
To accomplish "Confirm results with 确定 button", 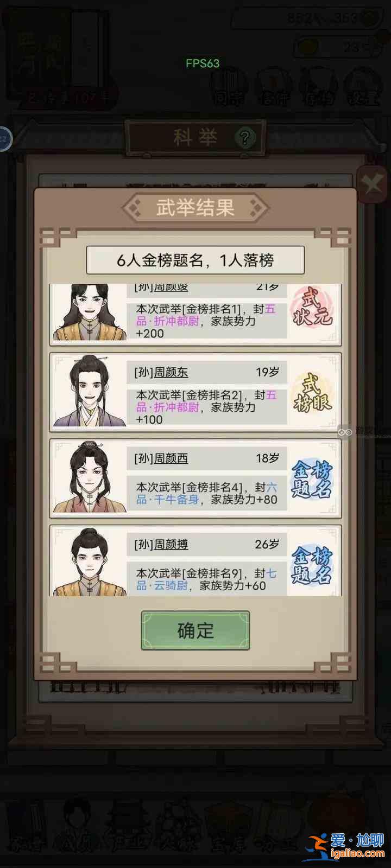I will tap(195, 630).
